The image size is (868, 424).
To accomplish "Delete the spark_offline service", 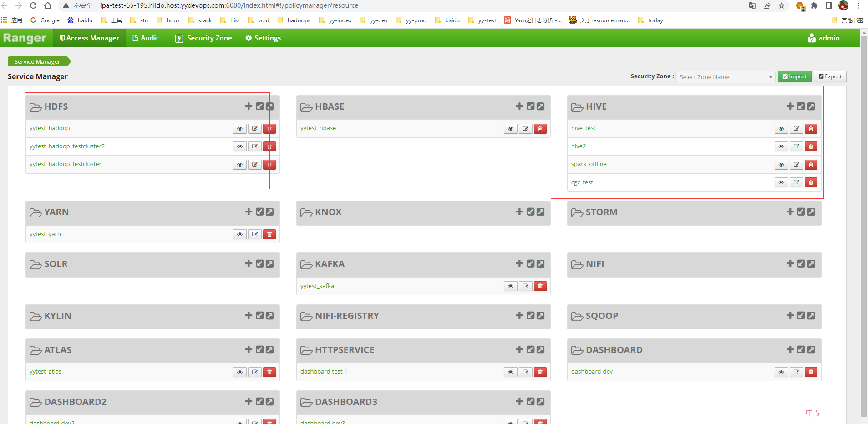I will click(811, 165).
